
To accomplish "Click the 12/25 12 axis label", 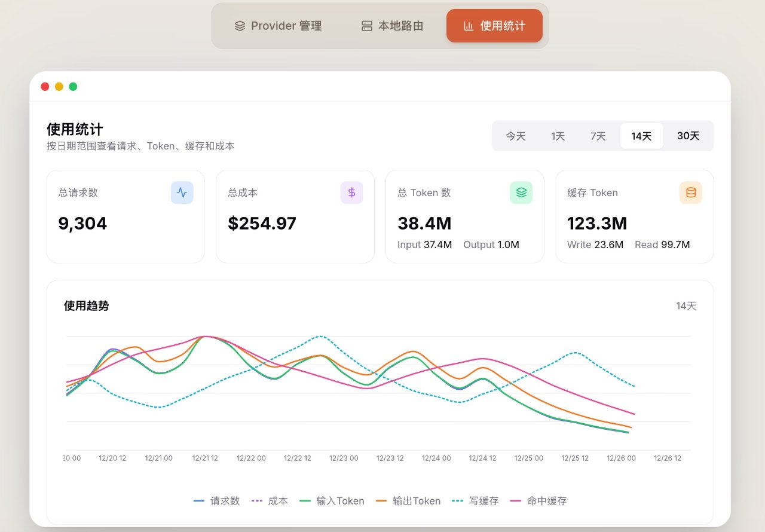I will 575,458.
